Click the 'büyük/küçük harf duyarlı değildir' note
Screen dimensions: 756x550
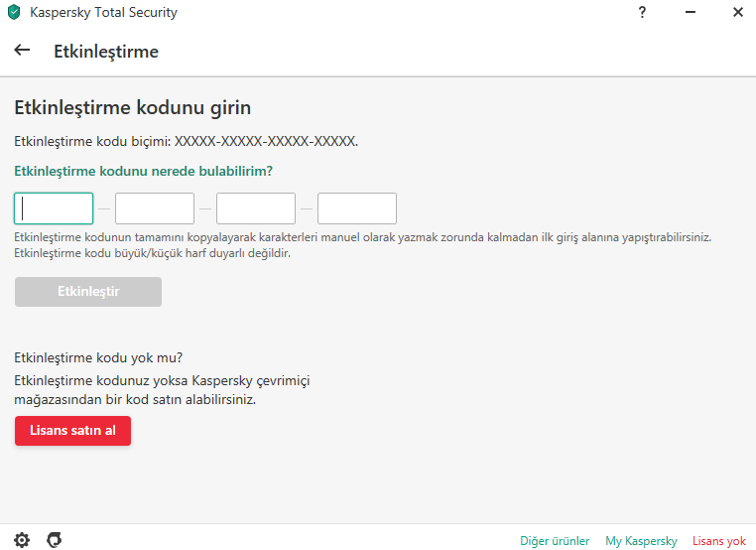[x=153, y=253]
